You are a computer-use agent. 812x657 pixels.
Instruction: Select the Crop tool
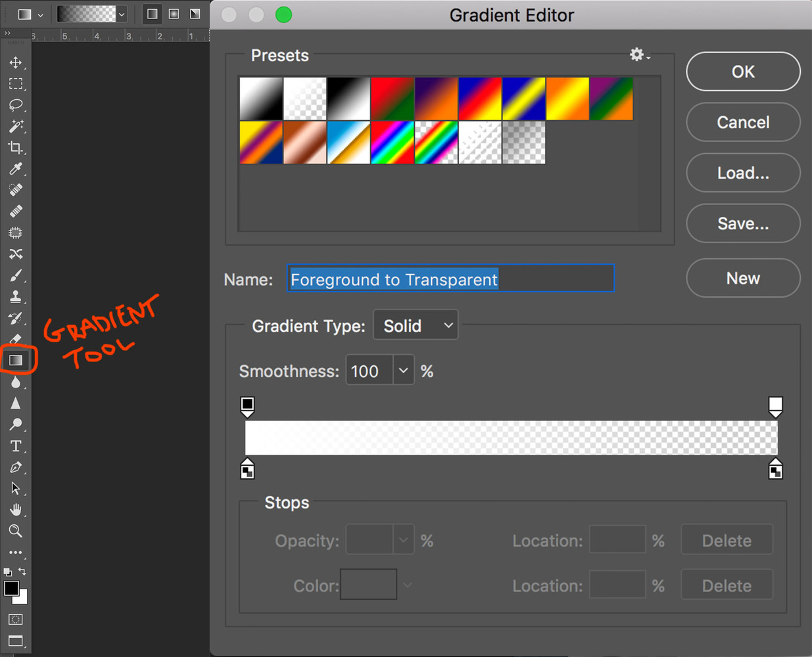(x=15, y=148)
